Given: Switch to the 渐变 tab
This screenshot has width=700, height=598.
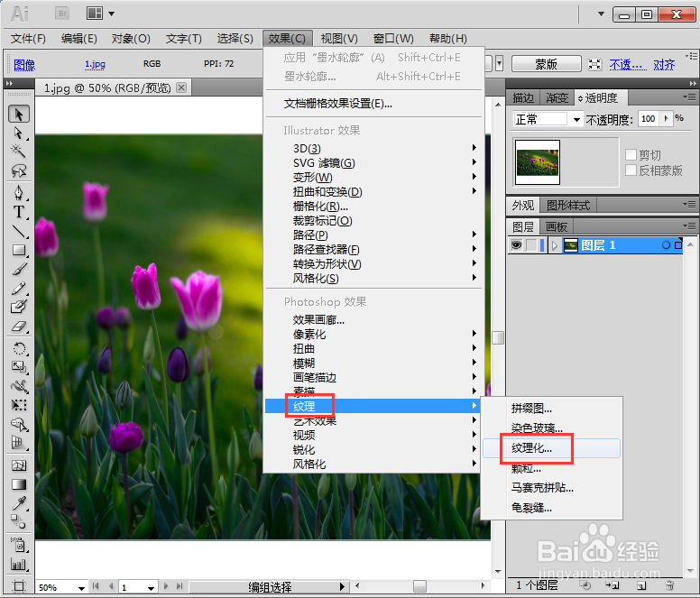Looking at the screenshot, I should pyautogui.click(x=557, y=97).
